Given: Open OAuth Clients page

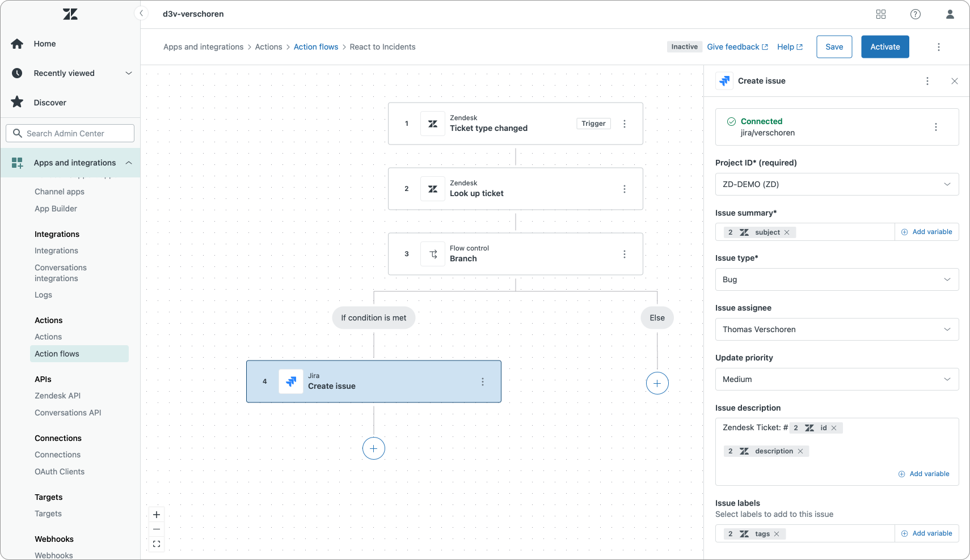Looking at the screenshot, I should click(x=60, y=472).
